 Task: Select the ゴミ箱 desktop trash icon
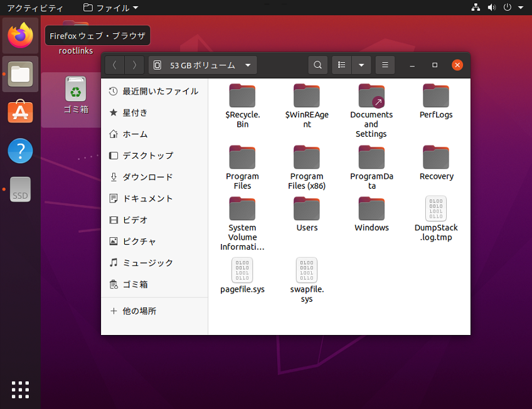(76, 95)
